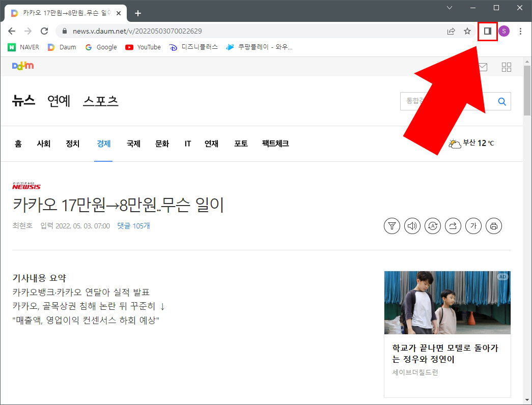The width and height of the screenshot is (532, 405).
Task: Run search with the magnifier icon
Action: click(x=502, y=101)
